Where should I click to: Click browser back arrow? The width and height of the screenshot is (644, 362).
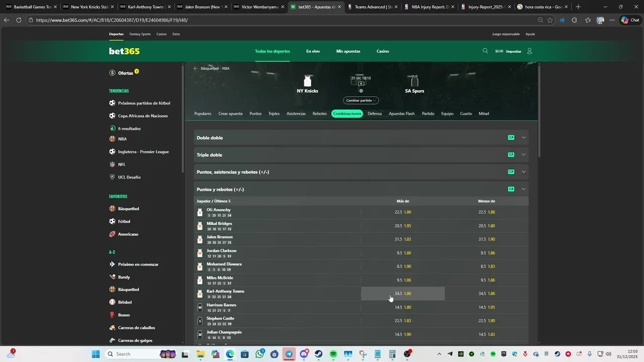[7, 20]
